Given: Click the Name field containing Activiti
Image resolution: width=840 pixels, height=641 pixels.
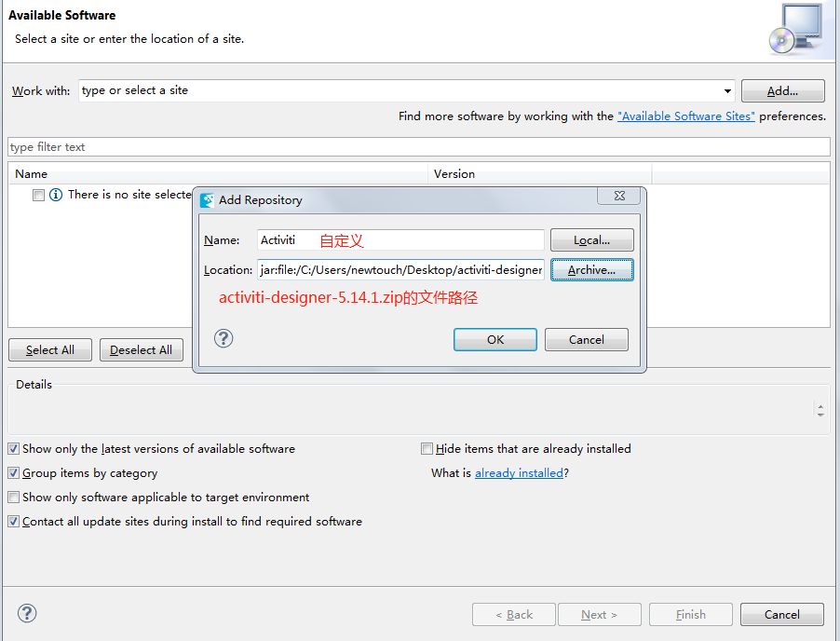Looking at the screenshot, I should [400, 240].
